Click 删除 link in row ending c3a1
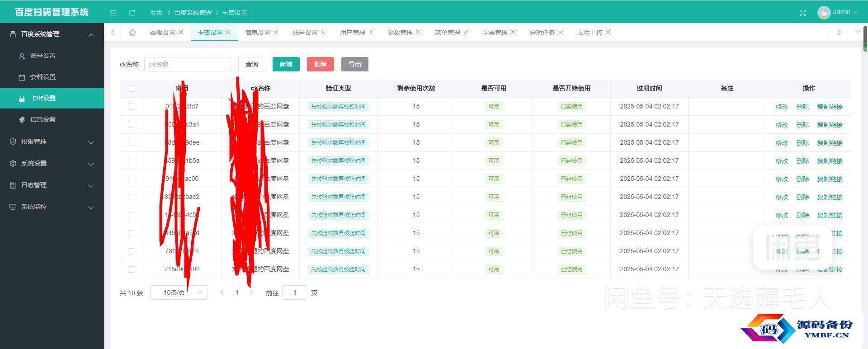The height and width of the screenshot is (349, 868). tap(802, 125)
